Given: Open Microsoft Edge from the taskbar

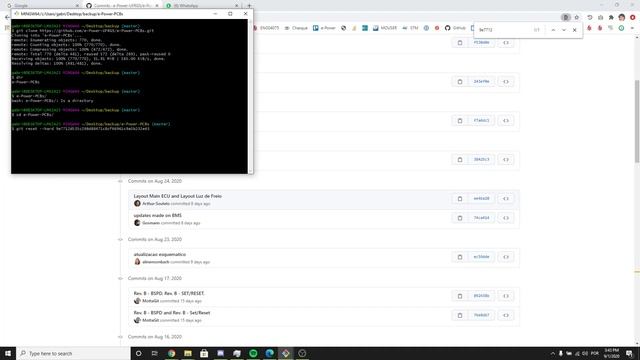Looking at the screenshot, I should click(x=269, y=353).
